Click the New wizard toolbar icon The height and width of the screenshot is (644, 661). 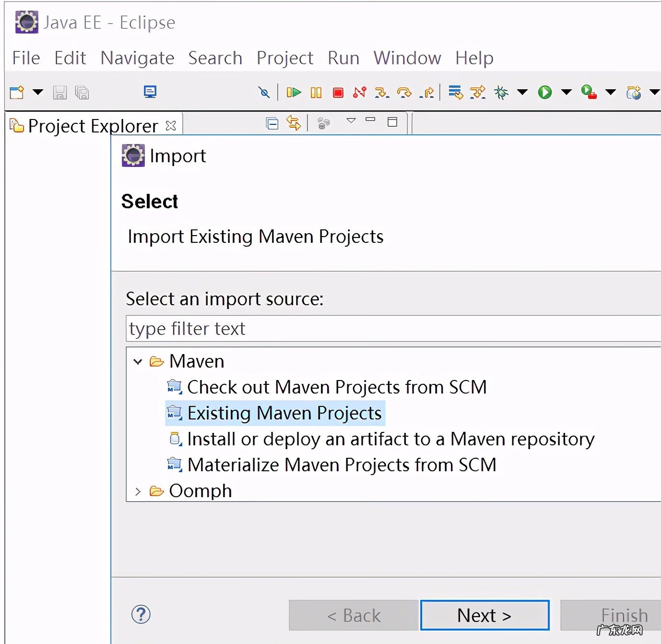(x=17, y=92)
